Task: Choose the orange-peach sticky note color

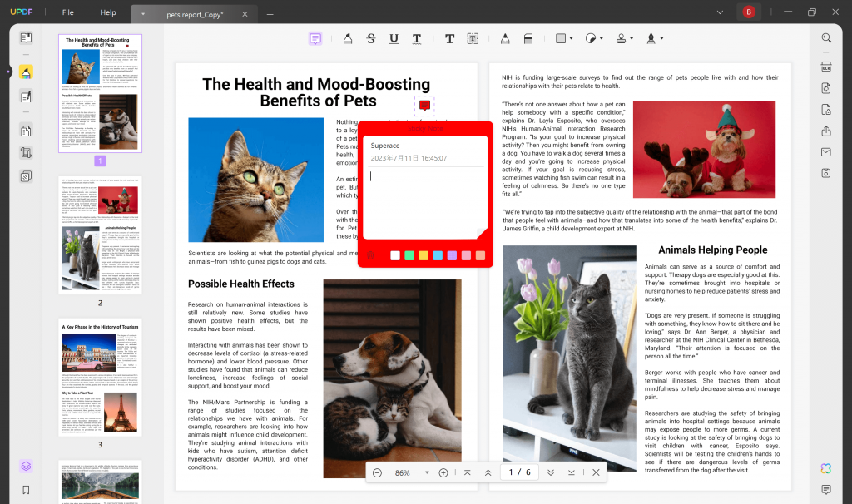Action: tap(480, 255)
